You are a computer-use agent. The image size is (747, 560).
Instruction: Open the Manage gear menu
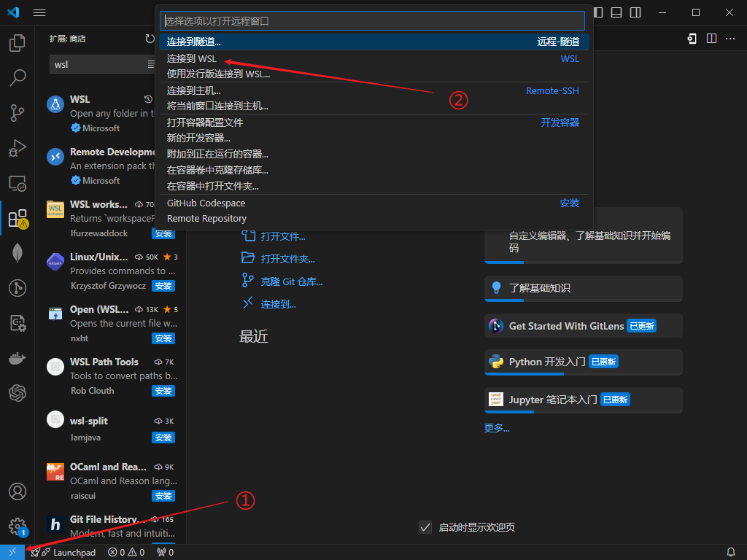17,526
